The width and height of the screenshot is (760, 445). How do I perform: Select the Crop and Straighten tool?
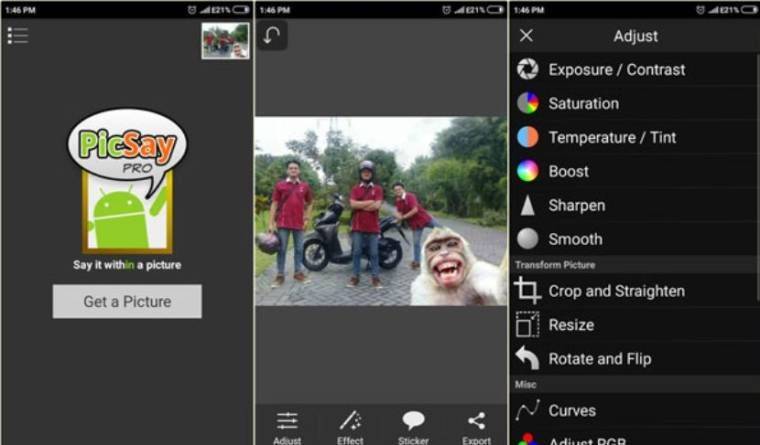pos(616,291)
